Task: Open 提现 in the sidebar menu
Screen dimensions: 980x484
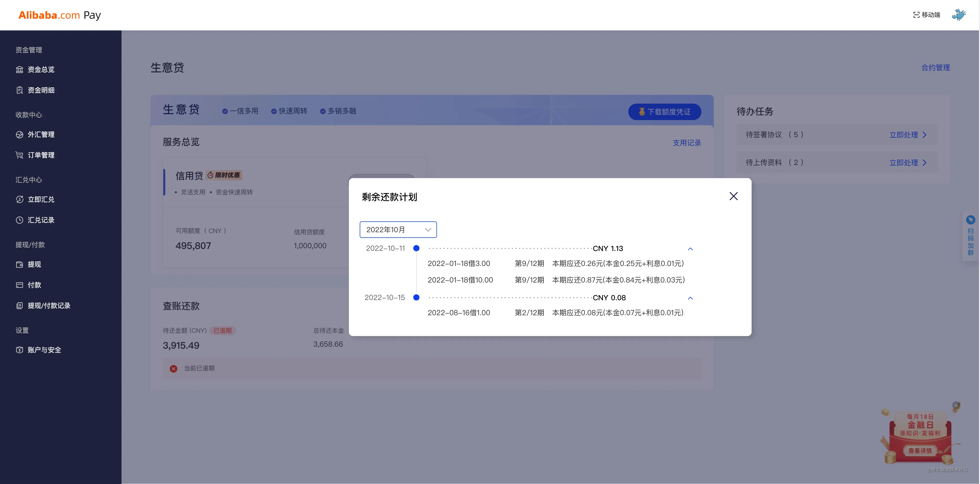Action: (34, 264)
